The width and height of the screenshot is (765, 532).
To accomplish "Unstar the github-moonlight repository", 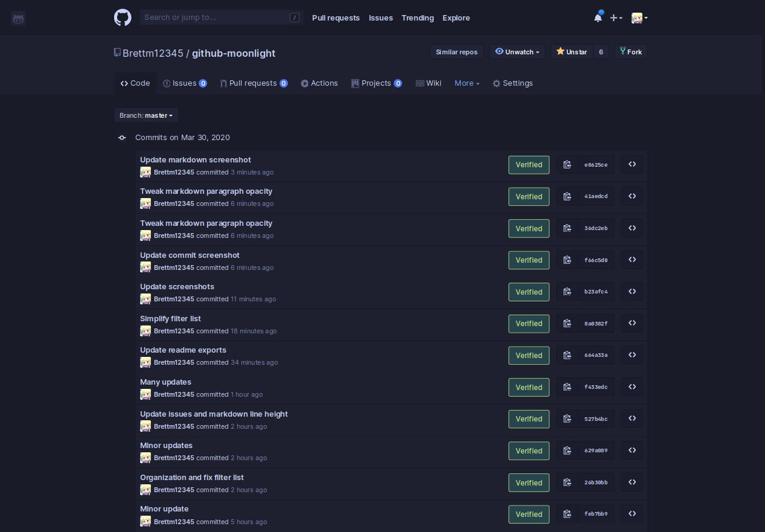I will [571, 52].
